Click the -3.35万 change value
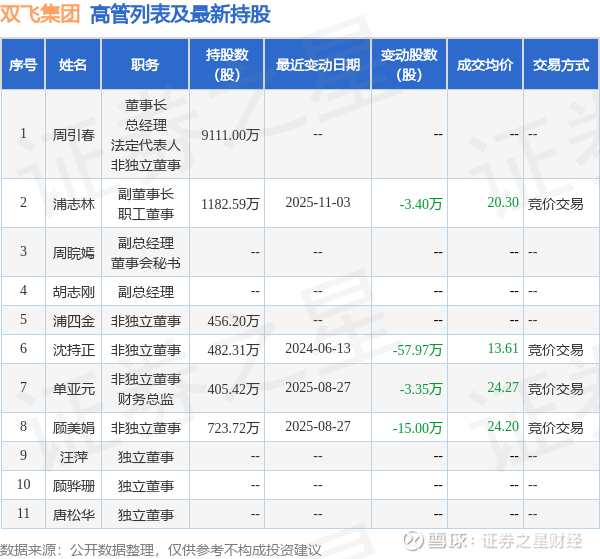This screenshot has width=600, height=559. tap(421, 389)
